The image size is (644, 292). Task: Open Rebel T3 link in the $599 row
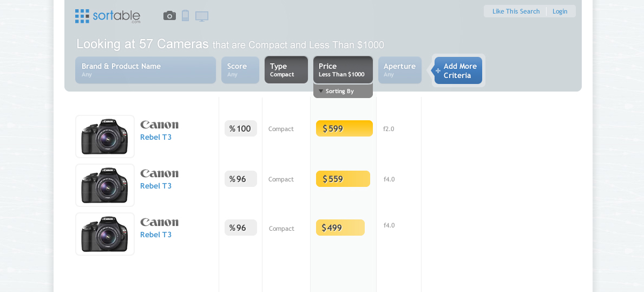(156, 138)
